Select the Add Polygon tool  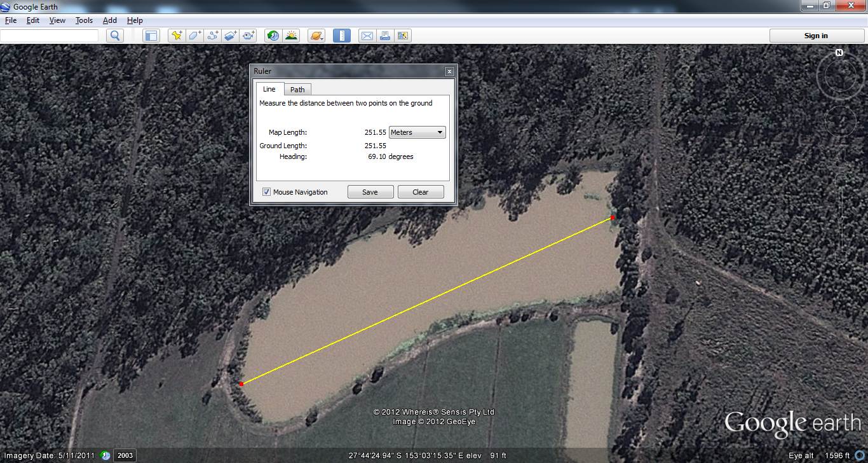(194, 36)
